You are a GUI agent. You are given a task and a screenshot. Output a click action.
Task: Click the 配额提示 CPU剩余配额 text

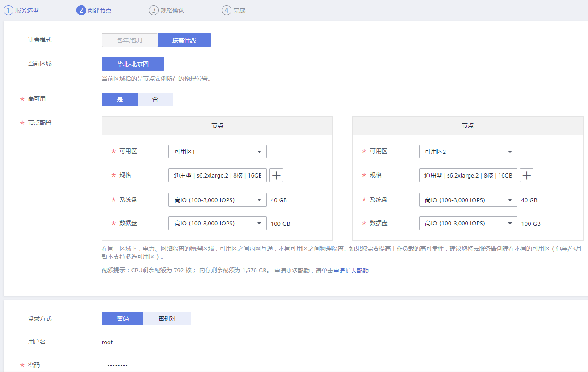coord(185,271)
